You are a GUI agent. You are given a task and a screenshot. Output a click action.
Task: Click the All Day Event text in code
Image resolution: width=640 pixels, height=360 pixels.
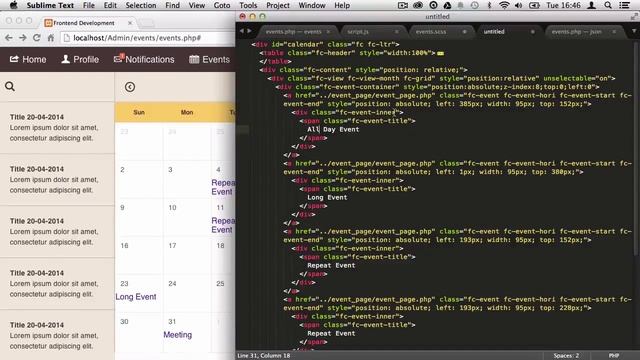coord(333,129)
